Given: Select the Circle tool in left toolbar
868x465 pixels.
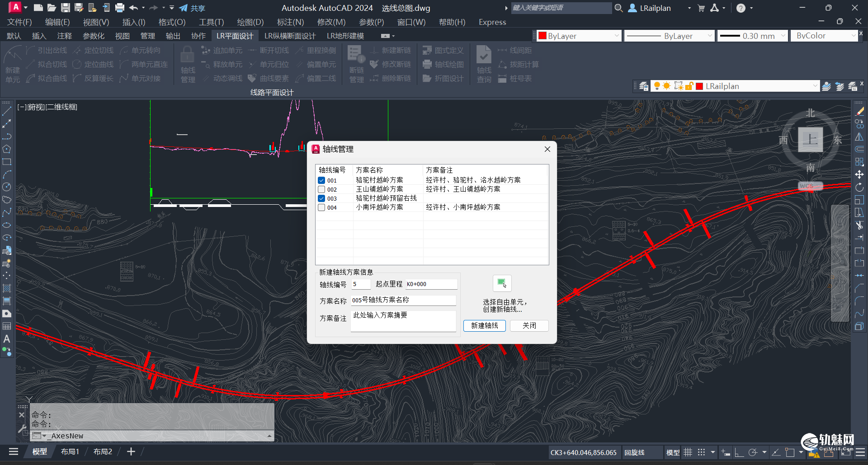Looking at the screenshot, I should (7, 187).
